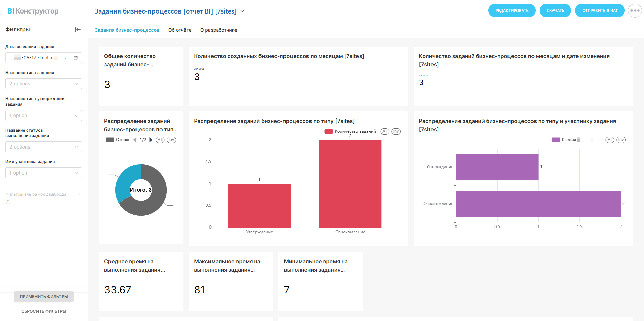The width and height of the screenshot is (644, 321).
Task: Toggle All legend in horizontal bar chart
Action: pyautogui.click(x=610, y=140)
